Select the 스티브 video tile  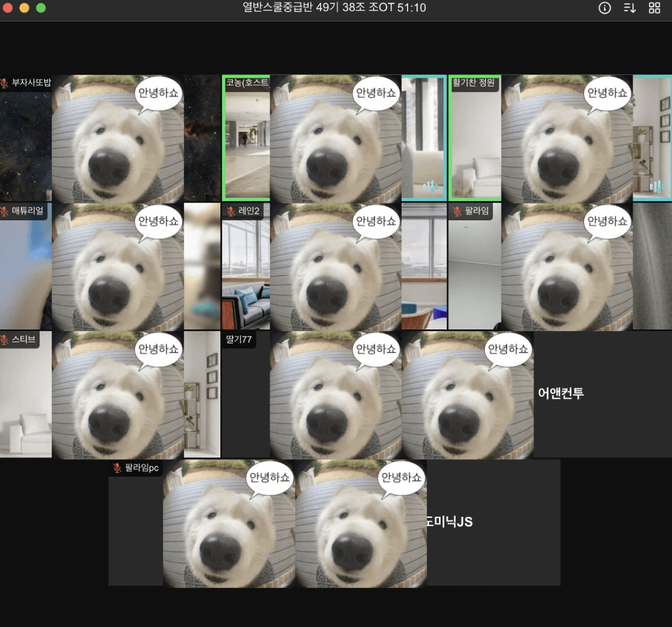click(x=110, y=394)
